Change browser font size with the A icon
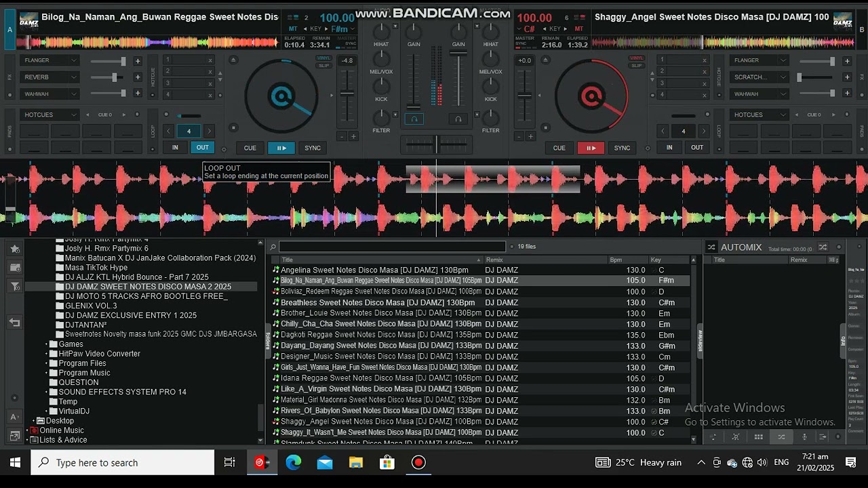Viewport: 868px width, 488px height. (14, 417)
